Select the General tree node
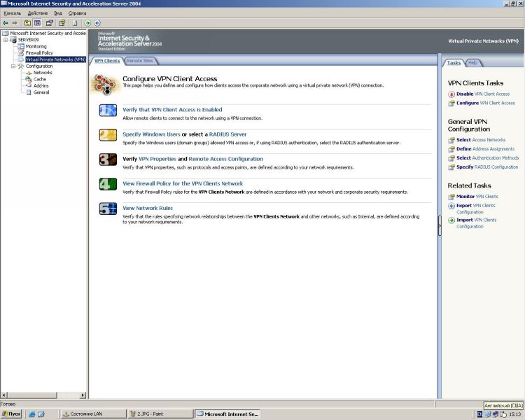 coord(41,92)
